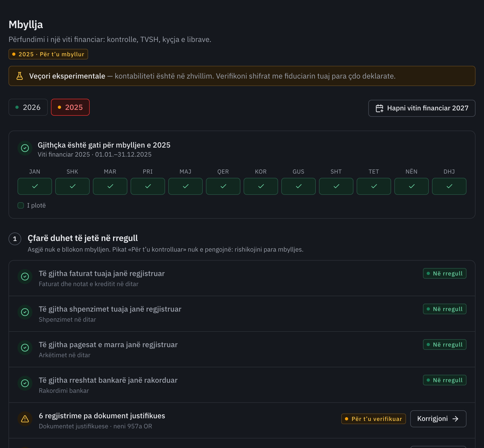Toggle the DHJ month check box

(x=449, y=186)
